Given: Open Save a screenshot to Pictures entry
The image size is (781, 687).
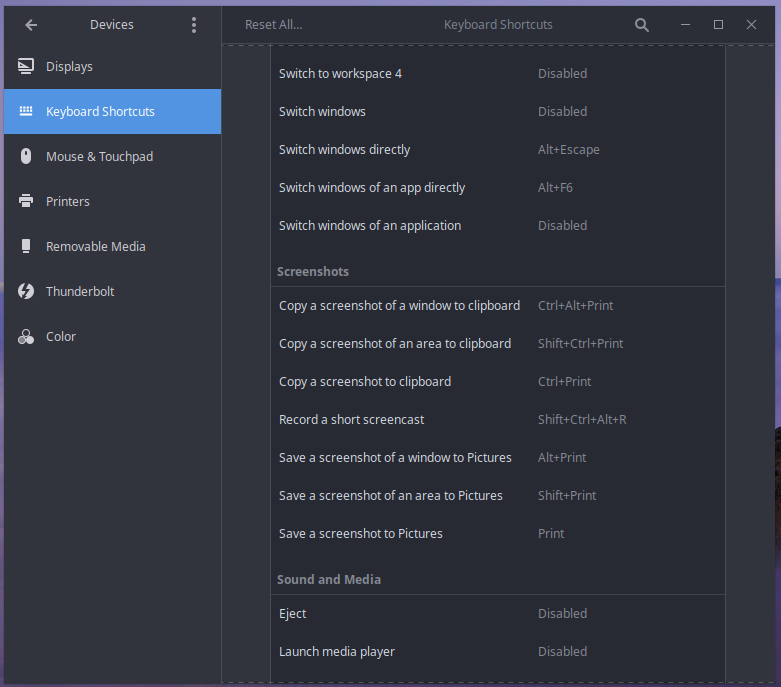Looking at the screenshot, I should pos(497,534).
